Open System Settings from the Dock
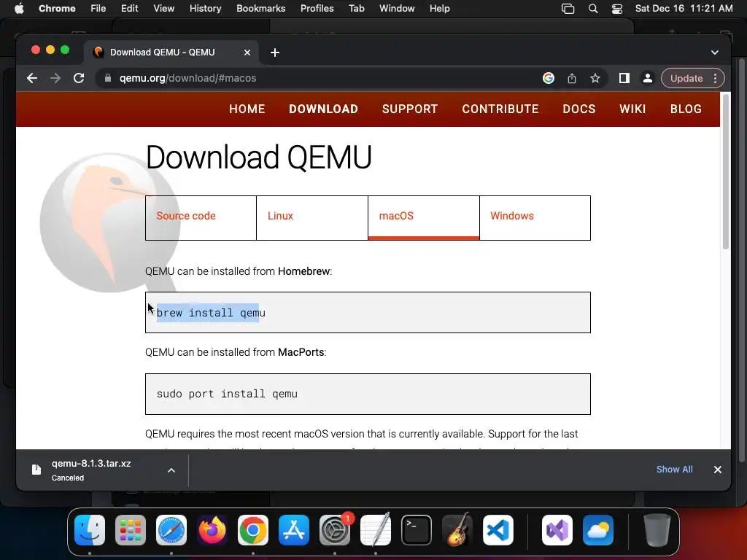This screenshot has width=747, height=560. click(335, 530)
